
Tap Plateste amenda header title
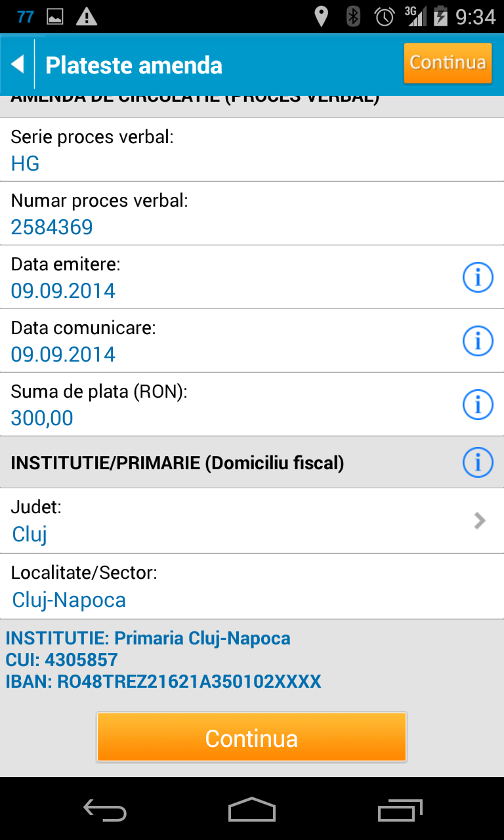click(134, 66)
